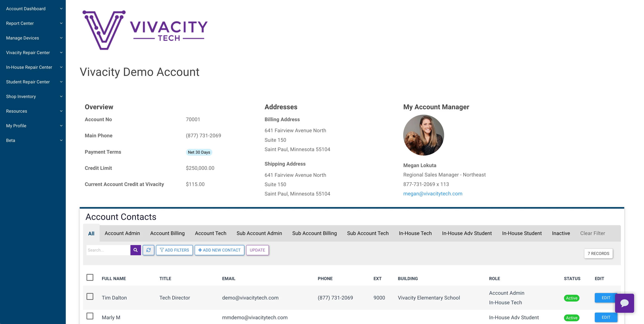This screenshot has width=644, height=324.
Task: Click the Vivacity Tech logo
Action: 145,30
